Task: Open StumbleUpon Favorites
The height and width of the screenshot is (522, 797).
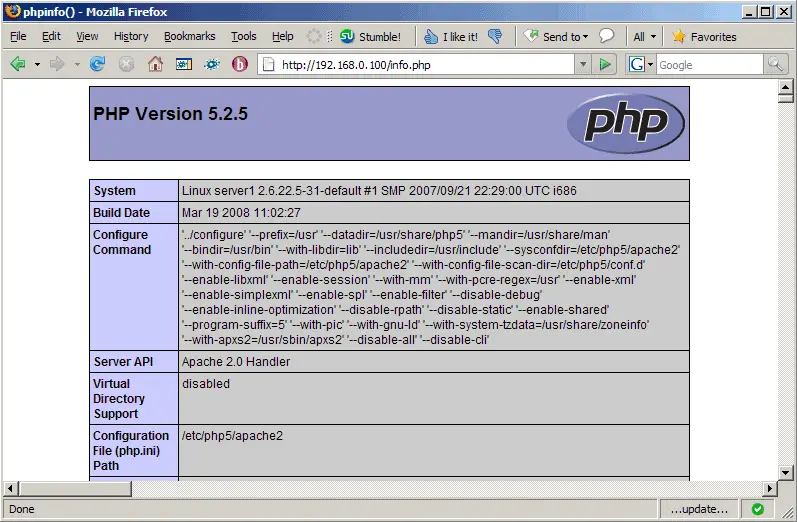Action: point(704,37)
